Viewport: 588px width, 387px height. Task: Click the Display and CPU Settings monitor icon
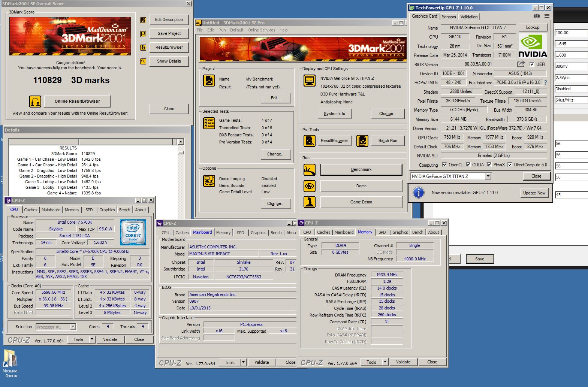tap(310, 81)
